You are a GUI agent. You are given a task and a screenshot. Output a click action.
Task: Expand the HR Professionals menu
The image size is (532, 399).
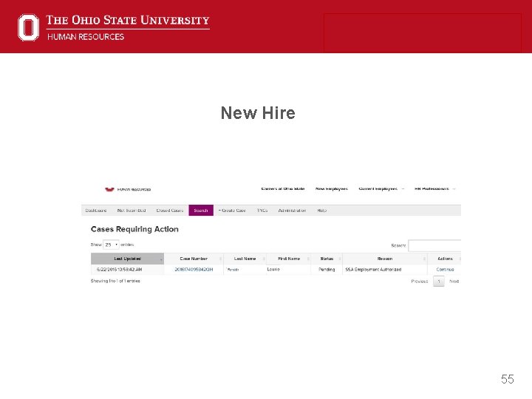pos(435,188)
